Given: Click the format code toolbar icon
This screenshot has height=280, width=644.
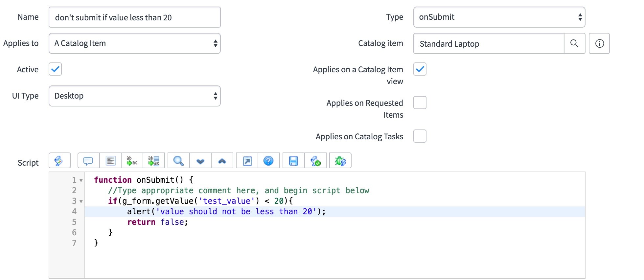Looking at the screenshot, I should click(110, 161).
